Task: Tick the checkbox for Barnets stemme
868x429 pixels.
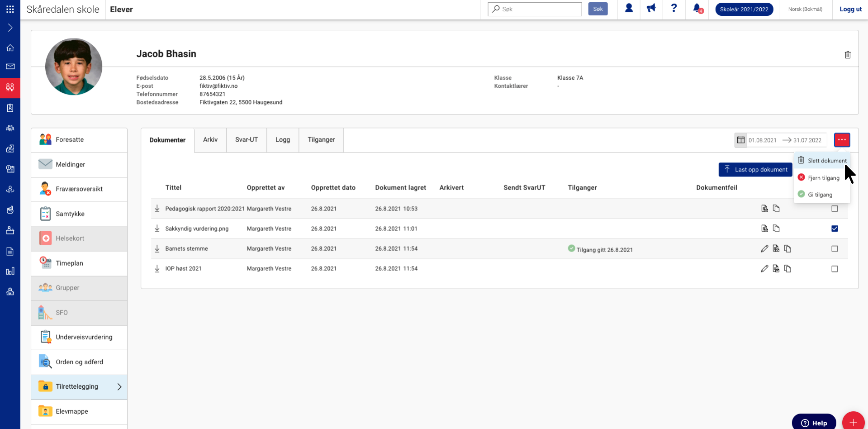Action: coord(835,248)
